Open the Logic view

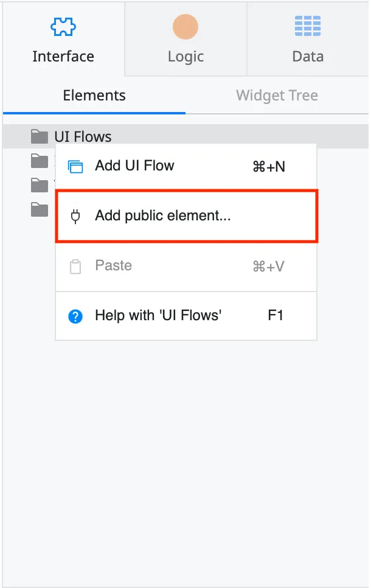(185, 40)
